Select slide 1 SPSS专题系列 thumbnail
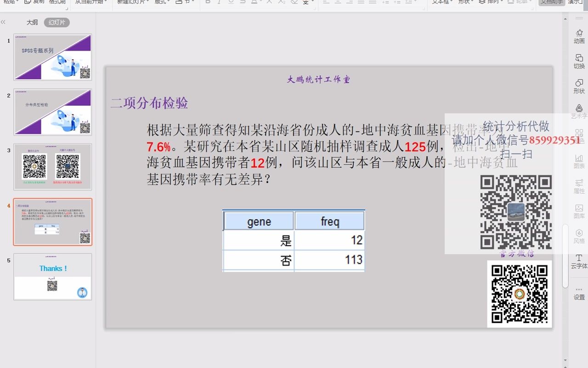 pos(52,57)
